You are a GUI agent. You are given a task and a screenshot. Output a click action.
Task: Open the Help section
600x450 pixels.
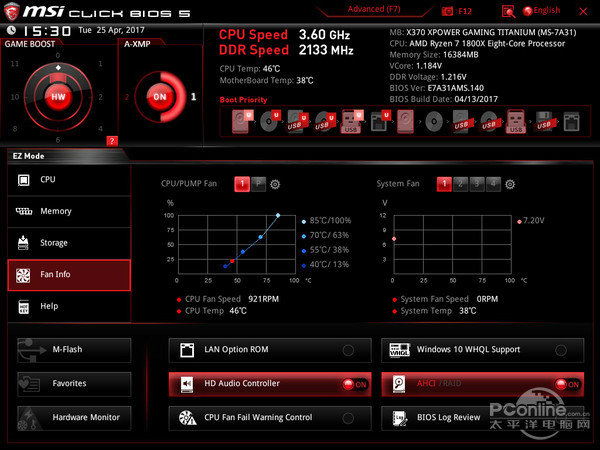69,307
